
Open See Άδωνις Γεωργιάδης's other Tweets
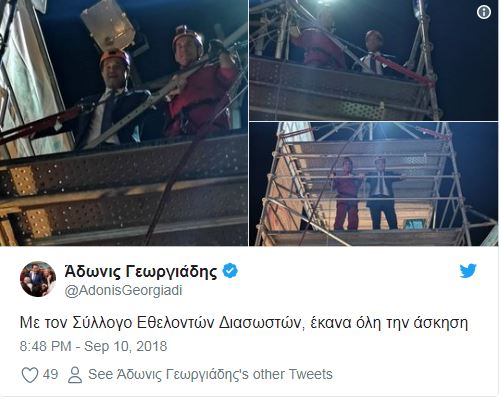click(210, 374)
